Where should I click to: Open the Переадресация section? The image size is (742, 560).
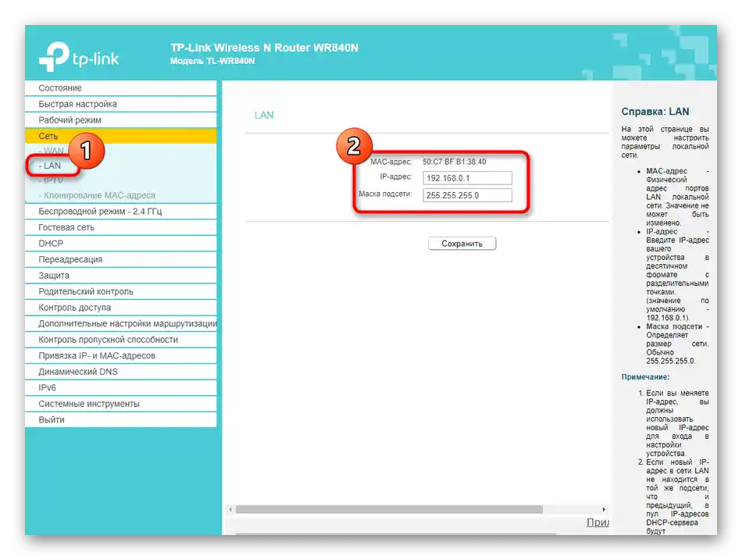click(121, 260)
